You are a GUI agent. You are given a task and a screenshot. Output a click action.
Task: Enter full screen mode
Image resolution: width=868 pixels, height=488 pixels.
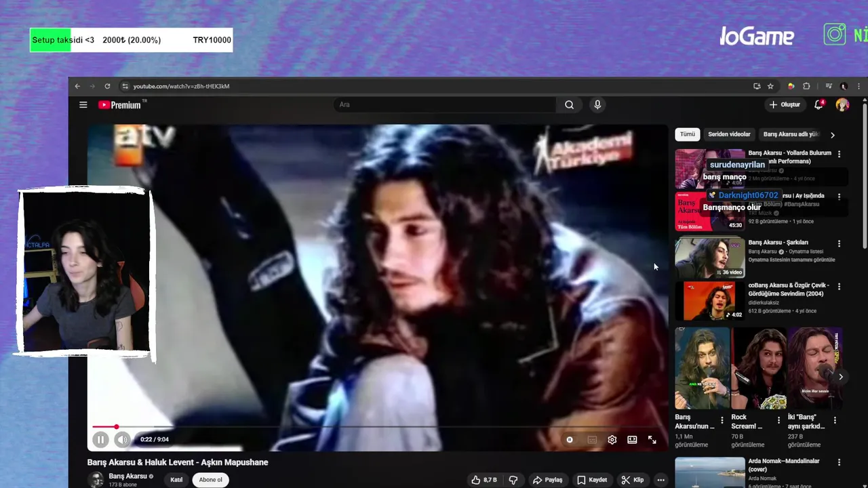point(652,439)
